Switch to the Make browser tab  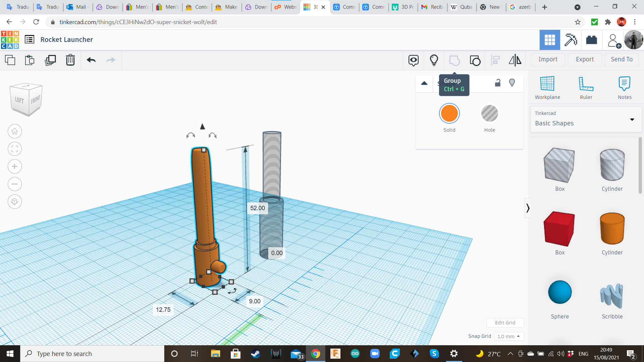(x=227, y=7)
